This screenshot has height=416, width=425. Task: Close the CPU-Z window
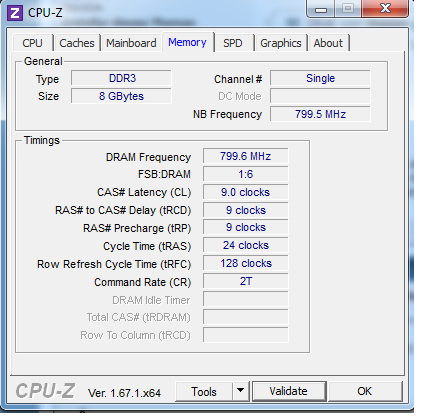click(x=385, y=8)
